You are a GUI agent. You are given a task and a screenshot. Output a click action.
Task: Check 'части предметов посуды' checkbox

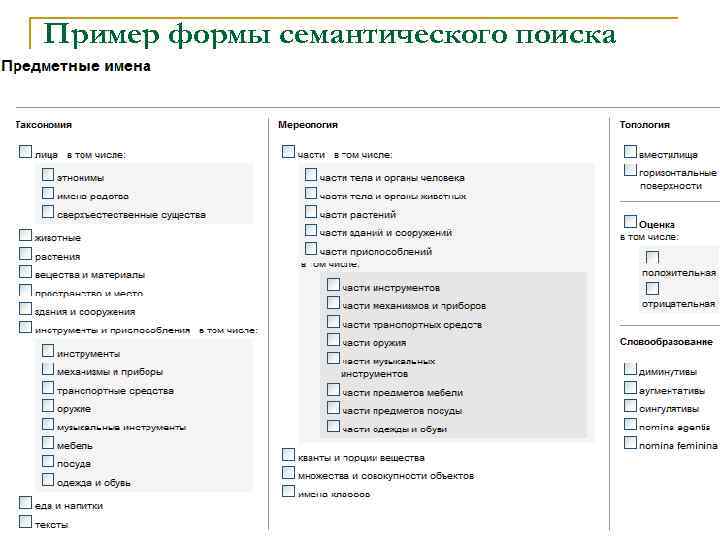(x=333, y=408)
